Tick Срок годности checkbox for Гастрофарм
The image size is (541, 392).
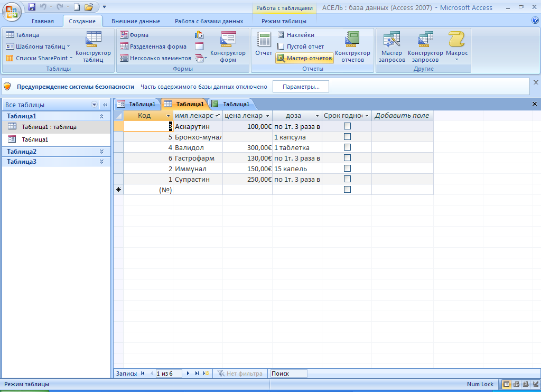pyautogui.click(x=347, y=157)
